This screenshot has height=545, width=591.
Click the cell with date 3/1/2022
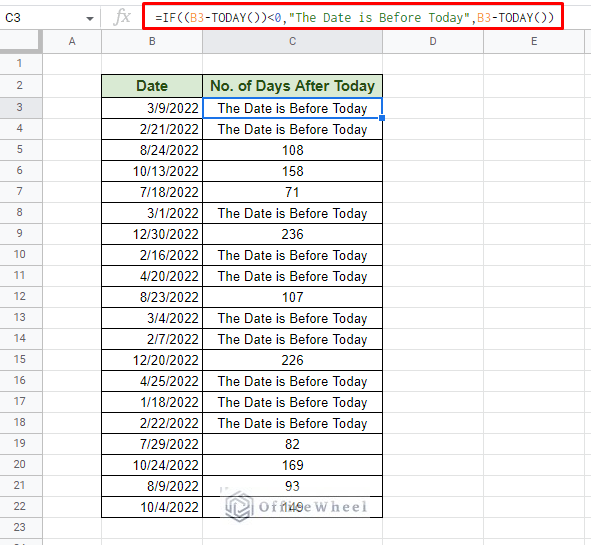click(152, 213)
